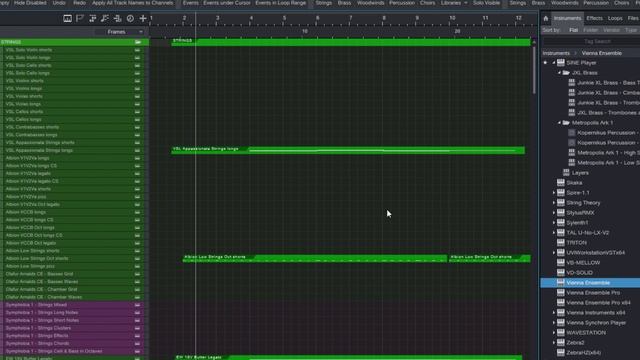
Task: Click the instrument icon on VSL Cellos longs track
Action: 137,119
